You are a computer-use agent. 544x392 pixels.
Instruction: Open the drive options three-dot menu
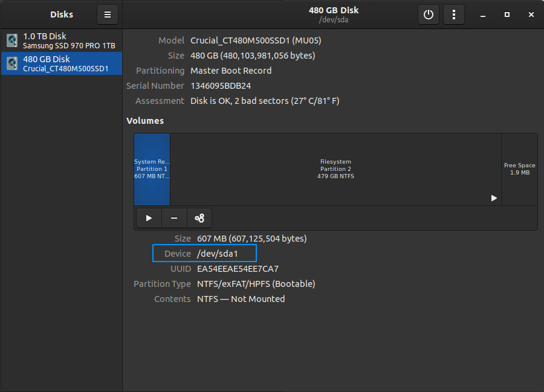[x=454, y=14]
